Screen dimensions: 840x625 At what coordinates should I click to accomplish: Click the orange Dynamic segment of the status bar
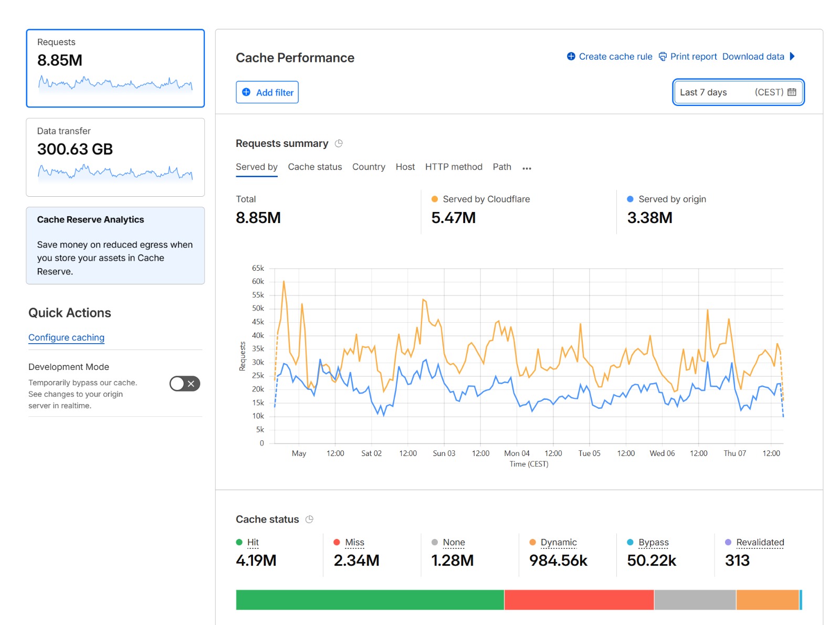tap(768, 600)
